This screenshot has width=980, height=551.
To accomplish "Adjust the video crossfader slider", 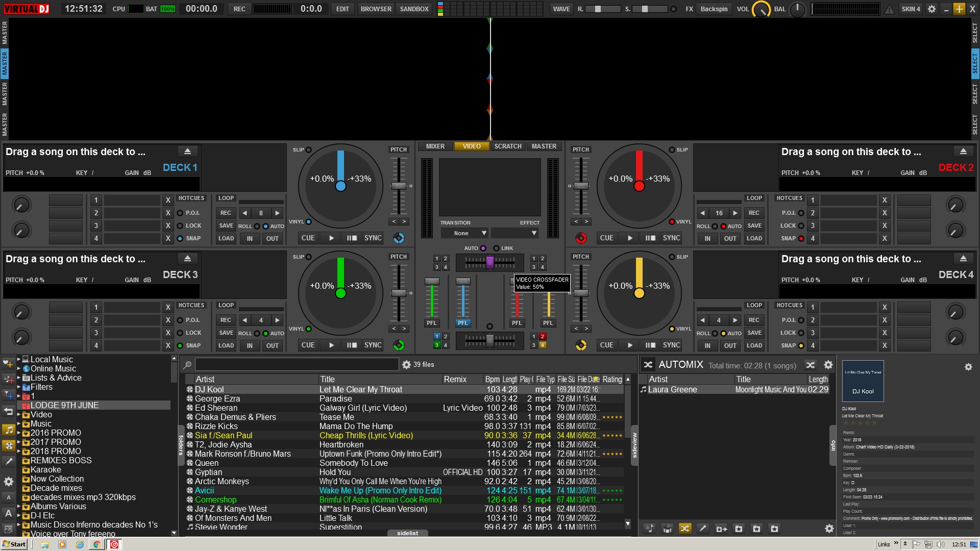I will (490, 262).
